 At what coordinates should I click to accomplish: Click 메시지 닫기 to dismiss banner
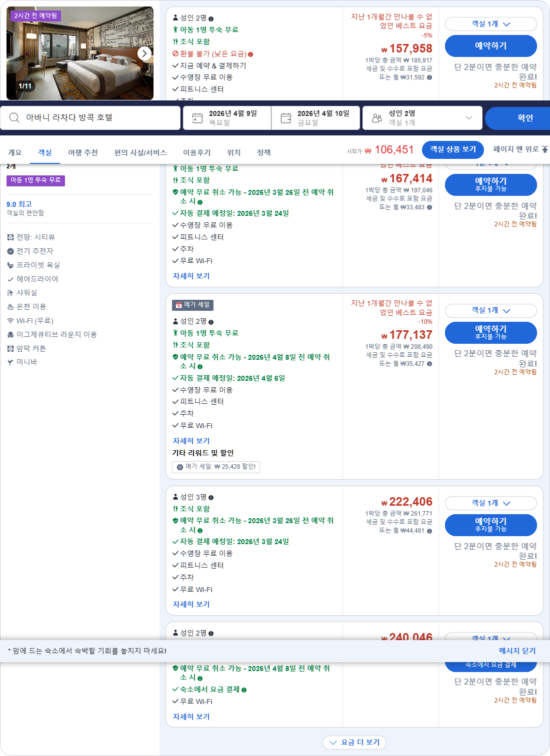click(x=517, y=651)
